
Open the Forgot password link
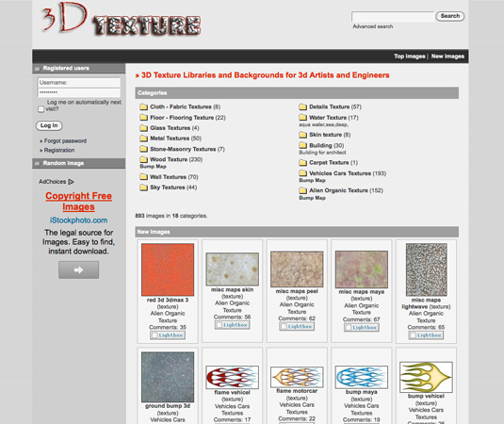65,140
